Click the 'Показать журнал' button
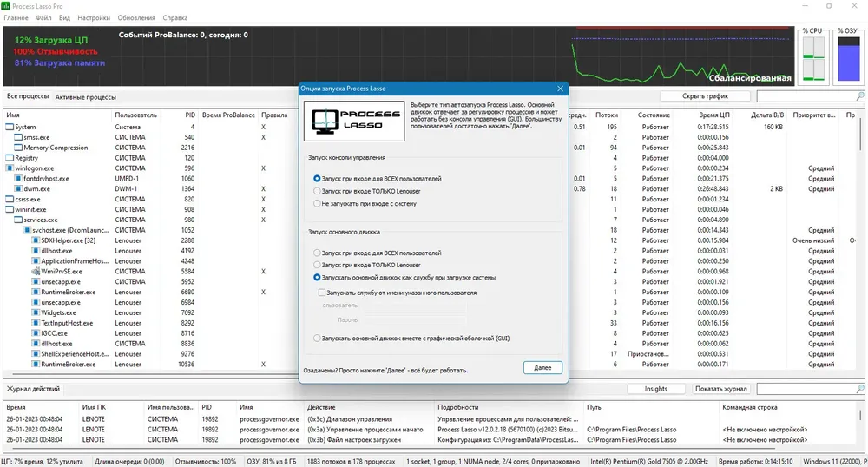Image resolution: width=868 pixels, height=467 pixels. pos(720,389)
